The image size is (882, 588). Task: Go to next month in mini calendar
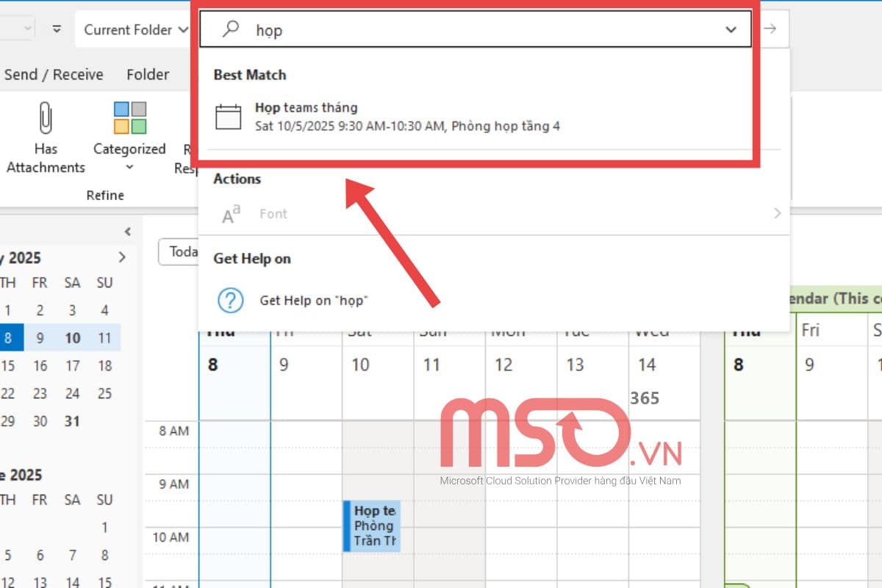pyautogui.click(x=122, y=257)
